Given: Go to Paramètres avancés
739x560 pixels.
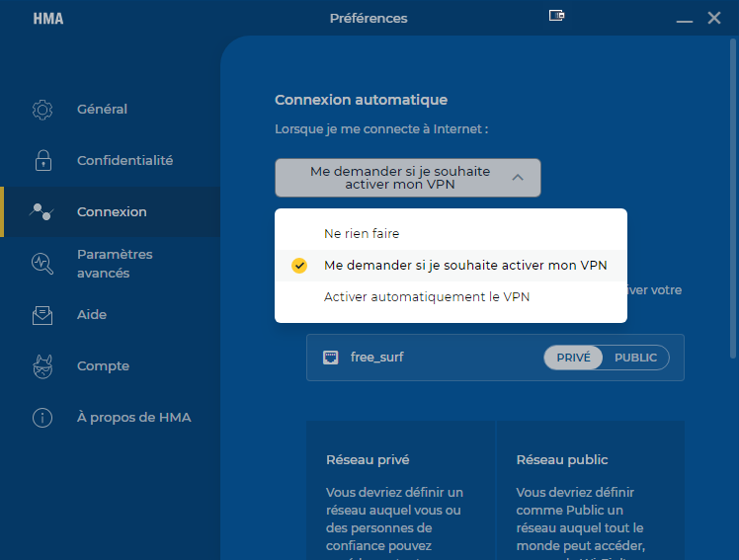Looking at the screenshot, I should 111,264.
